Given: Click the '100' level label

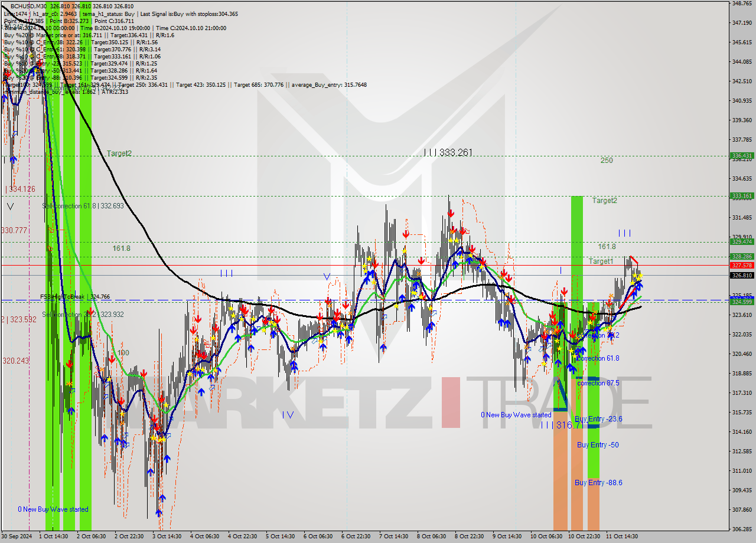Looking at the screenshot, I should tap(123, 353).
